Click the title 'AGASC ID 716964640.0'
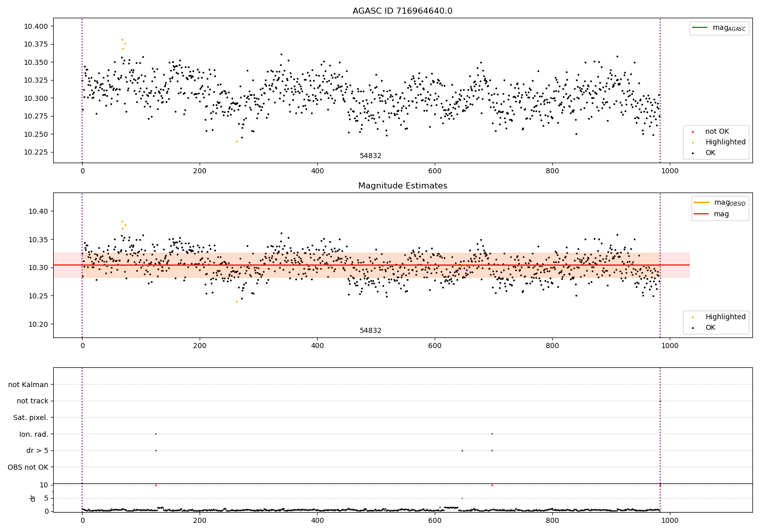 click(x=402, y=11)
